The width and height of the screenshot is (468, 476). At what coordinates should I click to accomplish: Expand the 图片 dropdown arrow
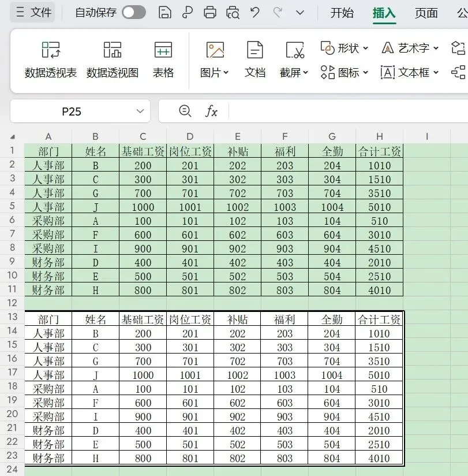point(226,73)
